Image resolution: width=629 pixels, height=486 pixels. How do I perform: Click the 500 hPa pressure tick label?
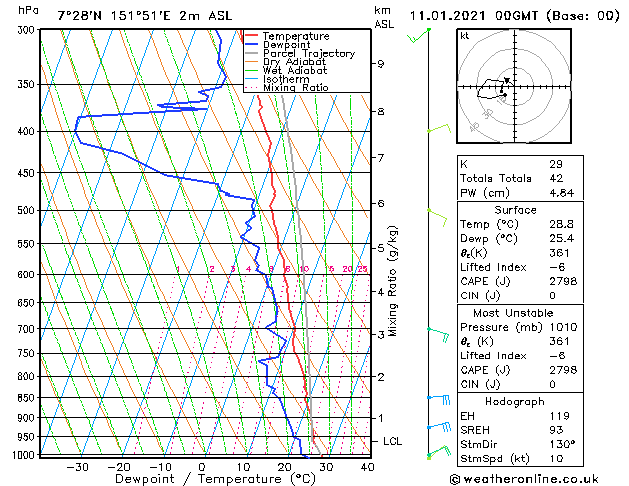(26, 211)
